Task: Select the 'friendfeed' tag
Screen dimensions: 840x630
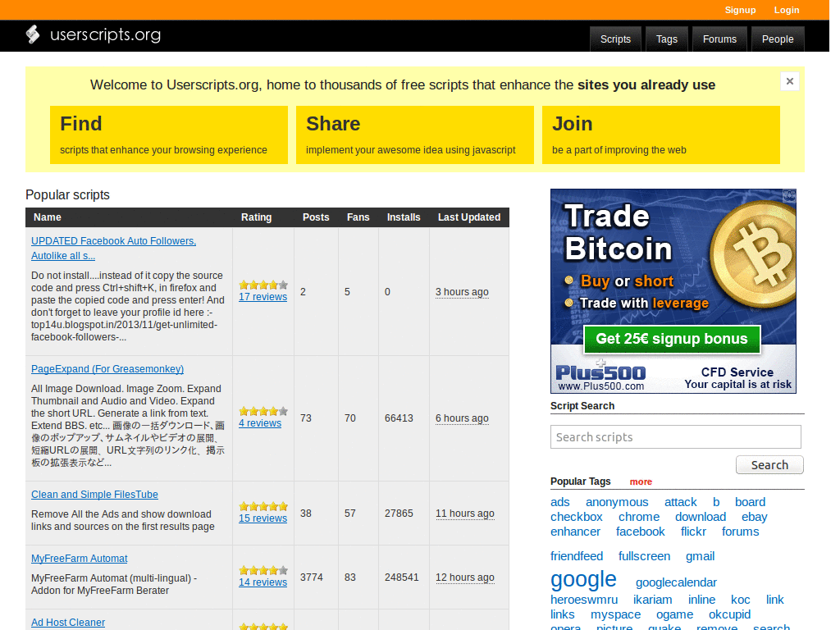Action: pyautogui.click(x=577, y=557)
